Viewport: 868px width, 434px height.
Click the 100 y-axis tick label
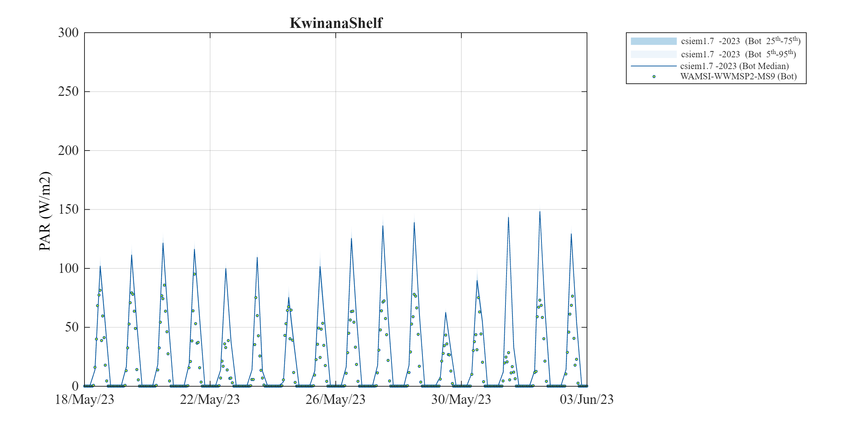68,268
